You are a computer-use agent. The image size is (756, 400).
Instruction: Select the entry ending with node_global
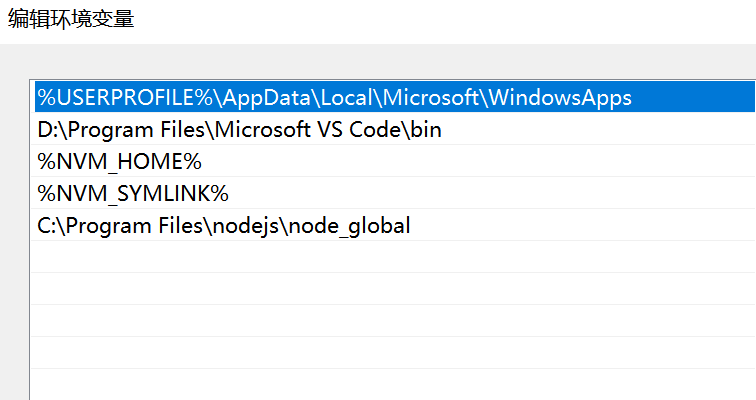(224, 226)
